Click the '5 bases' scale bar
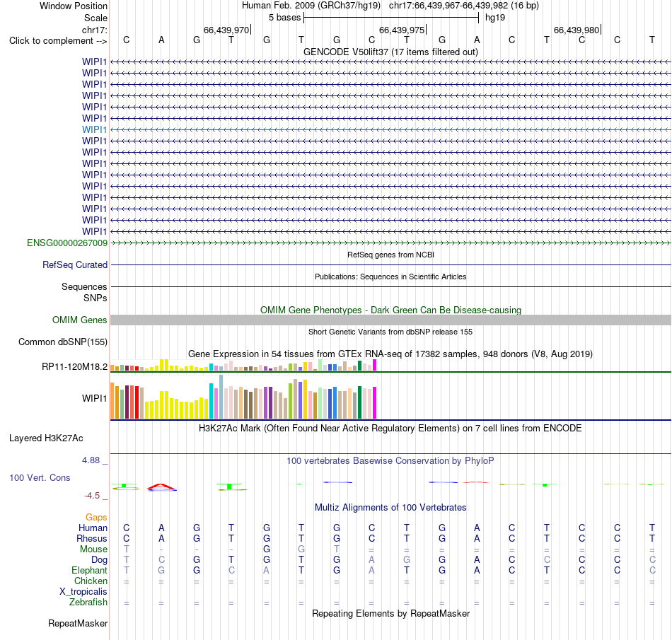This screenshot has height=640, width=672. click(x=391, y=18)
